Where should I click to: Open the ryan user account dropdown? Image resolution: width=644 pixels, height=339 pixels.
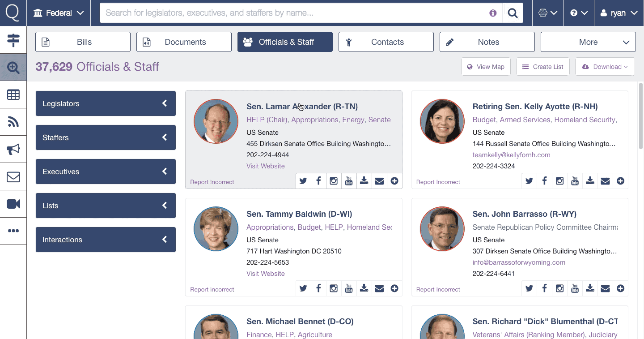619,13
